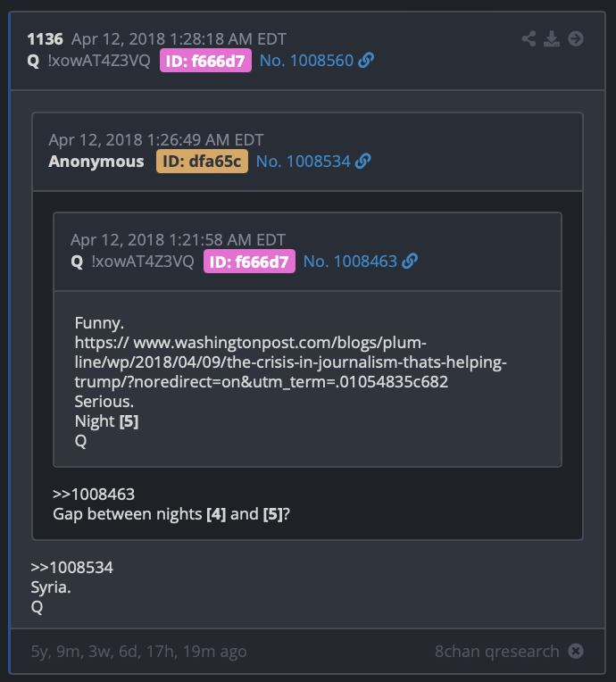The width and height of the screenshot is (616, 682).
Task: Click the pink ID: f666d7 badge in header
Action: pos(205,61)
